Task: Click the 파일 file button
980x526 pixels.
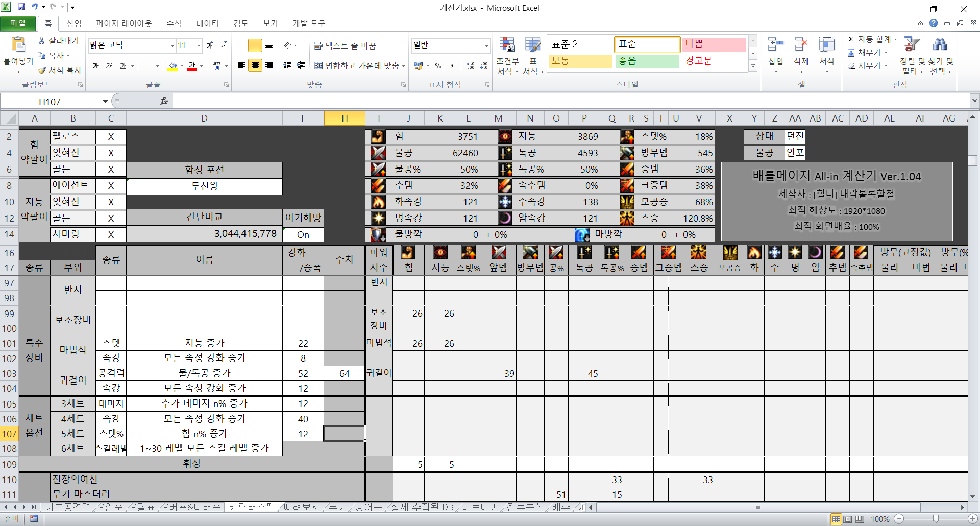Action: [x=18, y=23]
